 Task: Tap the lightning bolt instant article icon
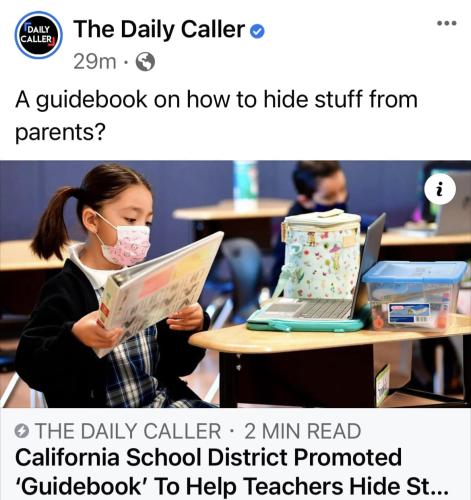(x=22, y=431)
